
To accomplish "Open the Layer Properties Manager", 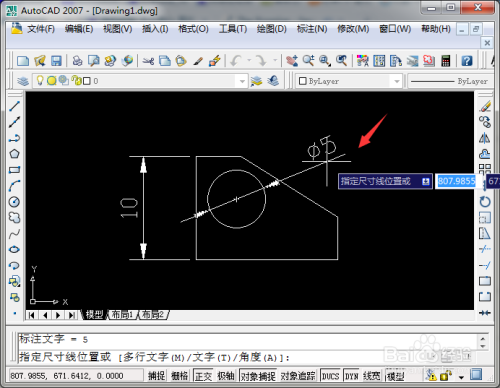I will 23,81.
